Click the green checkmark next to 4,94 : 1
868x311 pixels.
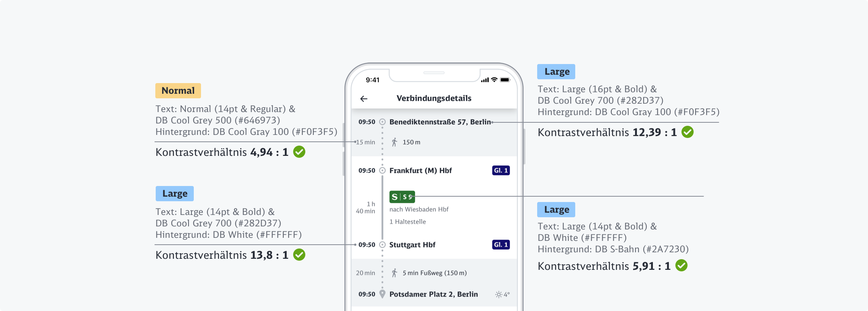point(299,152)
